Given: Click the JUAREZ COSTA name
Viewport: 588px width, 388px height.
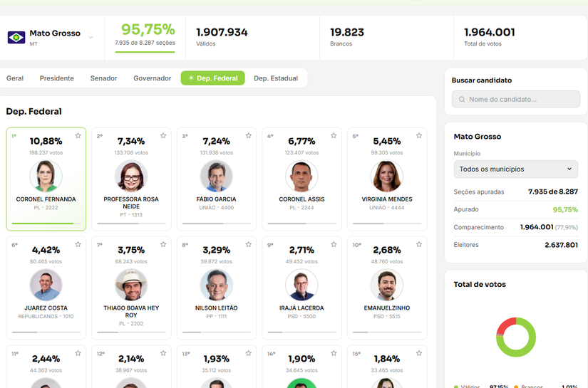Looking at the screenshot, I should (46, 308).
